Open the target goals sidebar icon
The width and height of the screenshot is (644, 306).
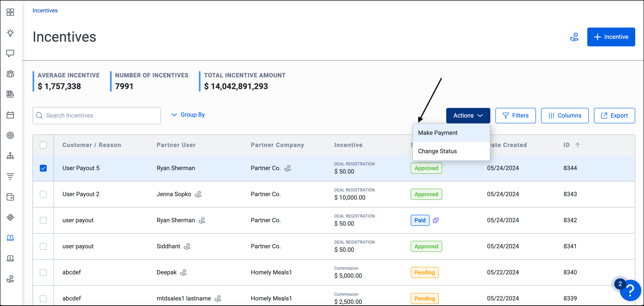pyautogui.click(x=10, y=135)
